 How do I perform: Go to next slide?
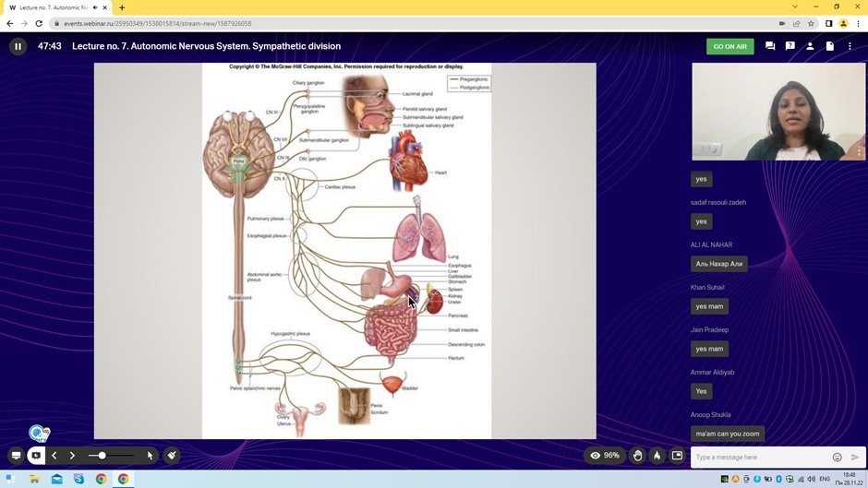tap(72, 456)
